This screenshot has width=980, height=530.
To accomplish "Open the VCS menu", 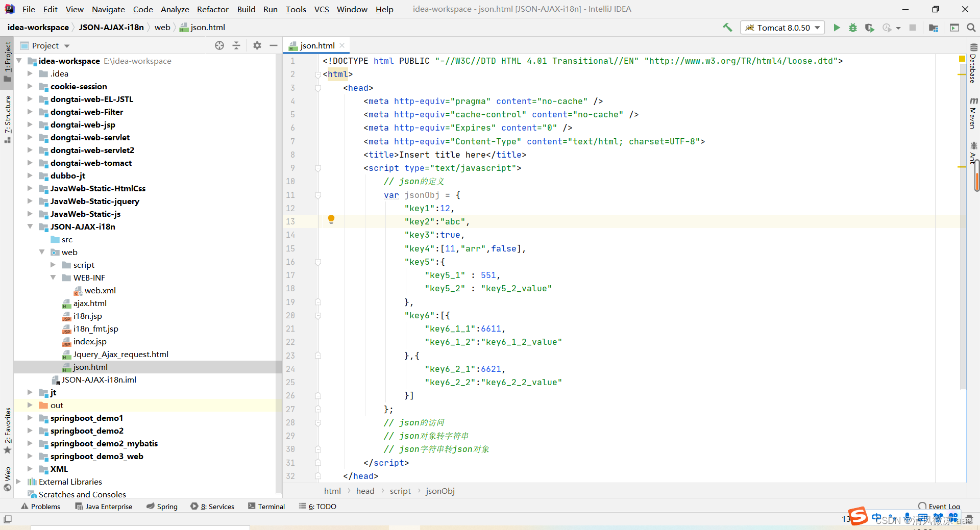I will click(322, 9).
